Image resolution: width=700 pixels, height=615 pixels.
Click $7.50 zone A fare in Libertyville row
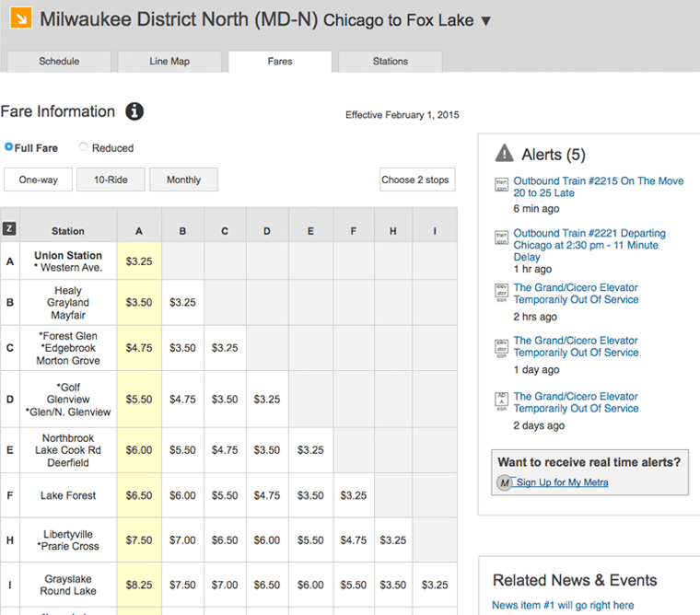click(139, 540)
